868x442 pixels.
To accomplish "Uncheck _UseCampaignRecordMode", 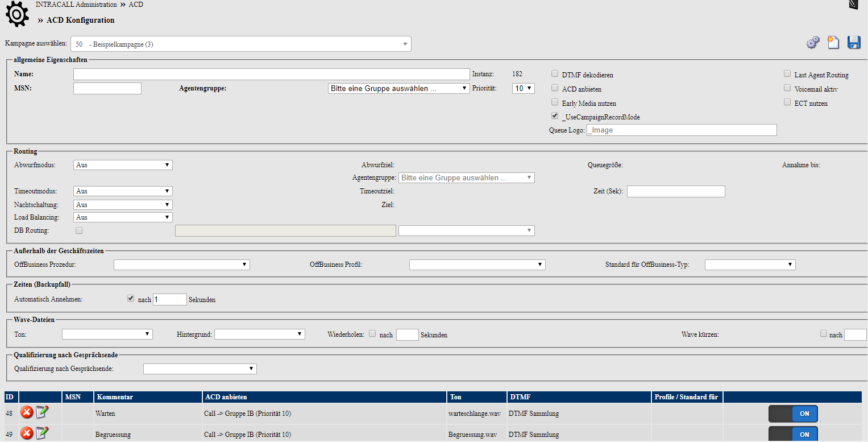I will [x=555, y=116].
